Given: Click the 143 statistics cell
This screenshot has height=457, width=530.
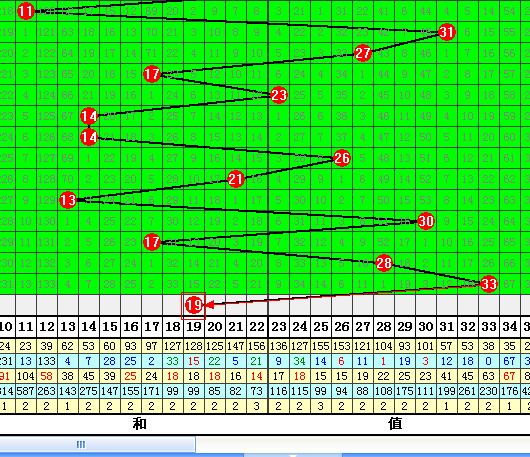Looking at the screenshot, I should 68,391.
